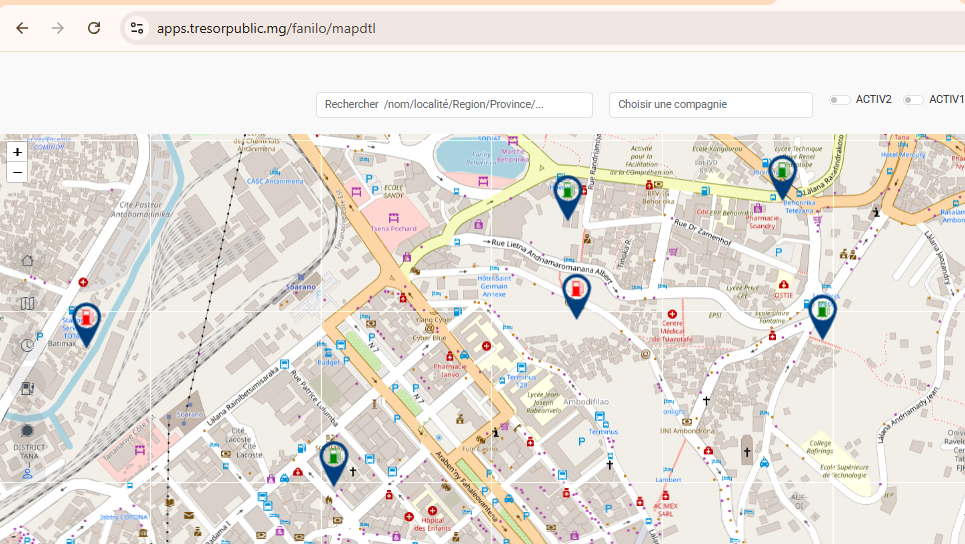
Task: Open the Choisir une compagnie dropdown
Action: point(711,105)
